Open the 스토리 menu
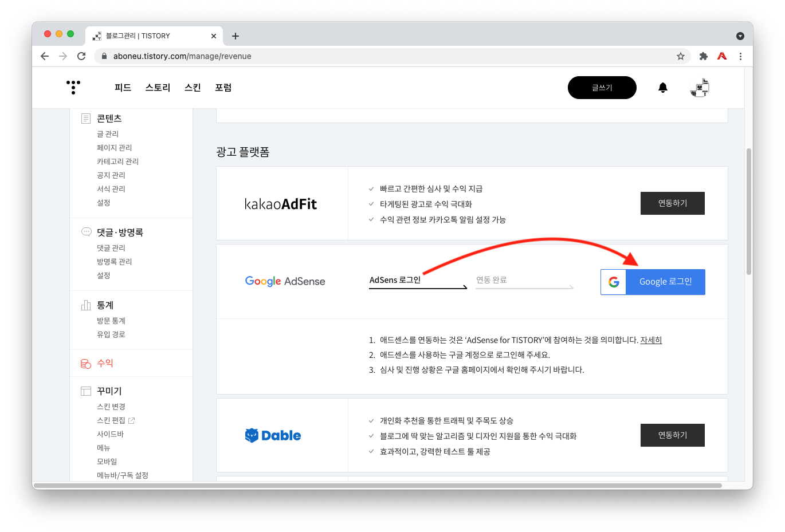Screen dimensions: 785x532 point(158,88)
